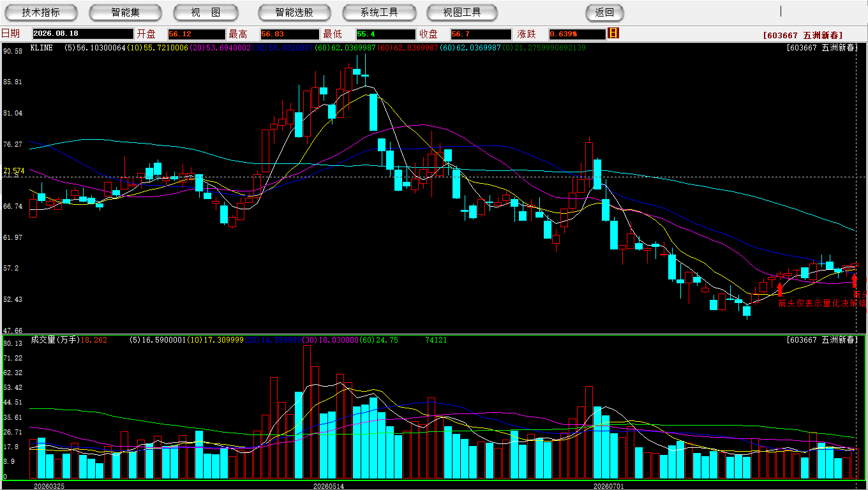Click the green 最低 value field
This screenshot has width=868, height=490.
[x=385, y=34]
